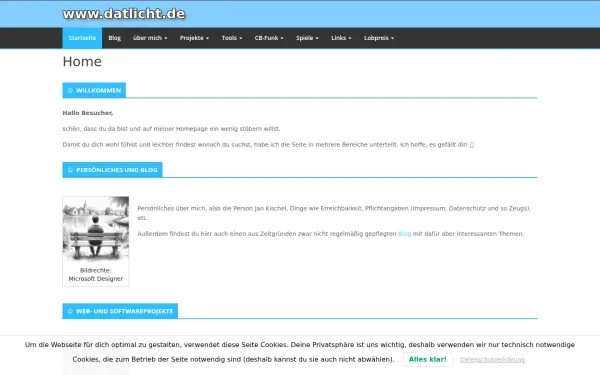This screenshot has width=600, height=375.
Task: Click the 'Hallo Besucher,' greeting text
Action: click(88, 113)
